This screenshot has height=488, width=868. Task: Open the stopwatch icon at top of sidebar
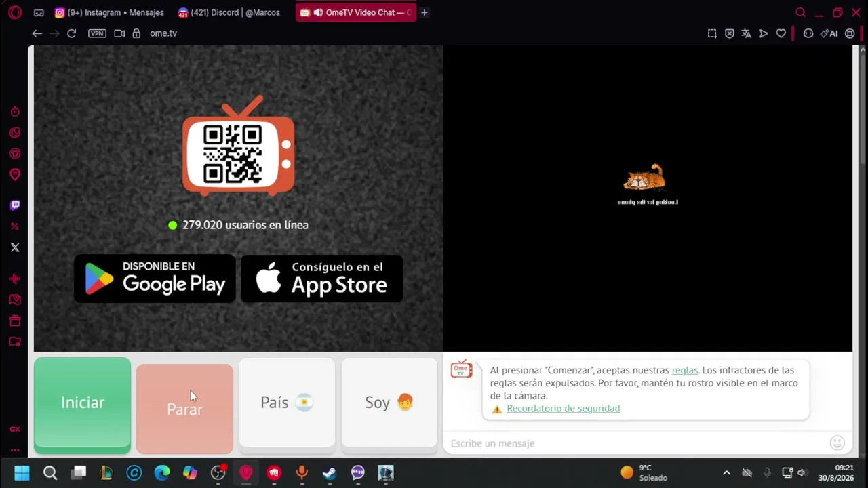[15, 111]
